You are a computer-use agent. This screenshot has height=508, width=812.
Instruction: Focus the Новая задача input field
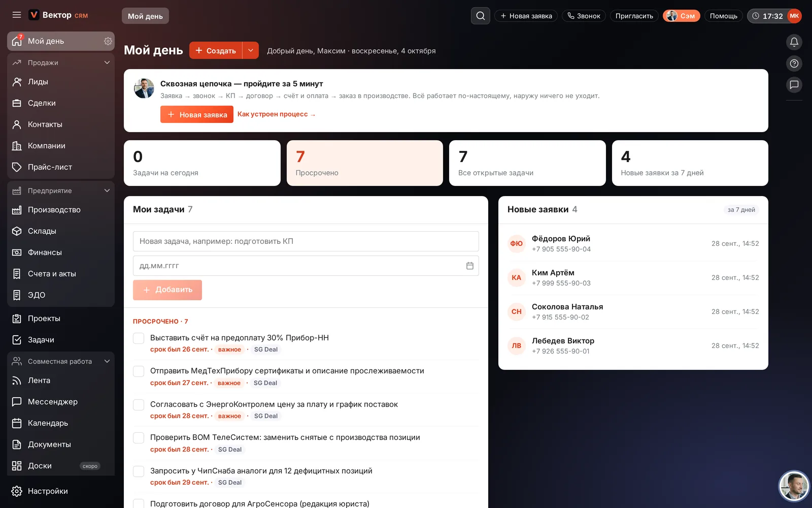point(306,241)
